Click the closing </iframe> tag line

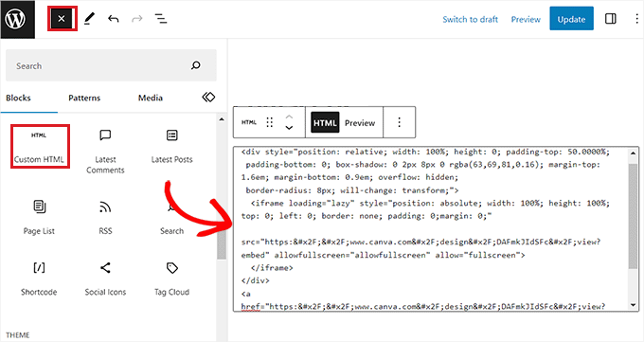point(272,268)
